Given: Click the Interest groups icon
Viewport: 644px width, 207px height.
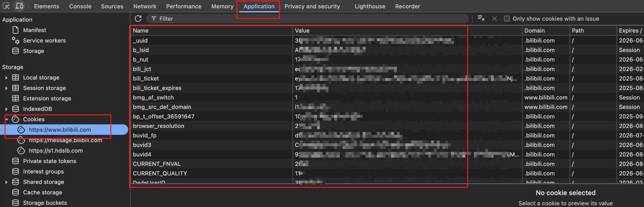Looking at the screenshot, I should pyautogui.click(x=15, y=172).
